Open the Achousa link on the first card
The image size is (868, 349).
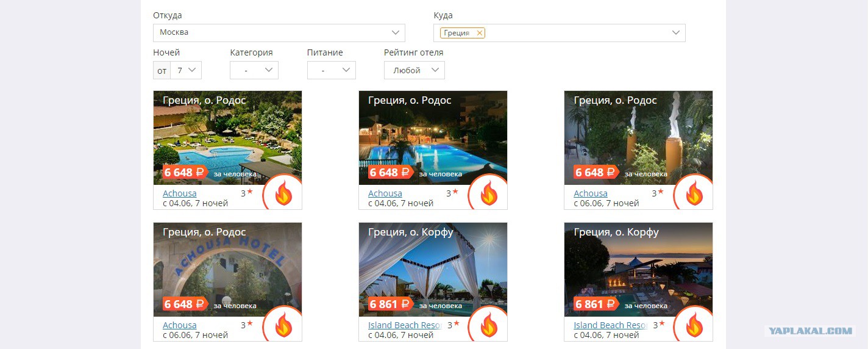[180, 193]
